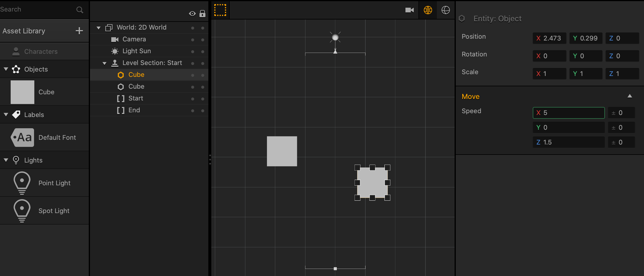Toggle the orange globe world-space icon
644x276 pixels.
click(428, 10)
